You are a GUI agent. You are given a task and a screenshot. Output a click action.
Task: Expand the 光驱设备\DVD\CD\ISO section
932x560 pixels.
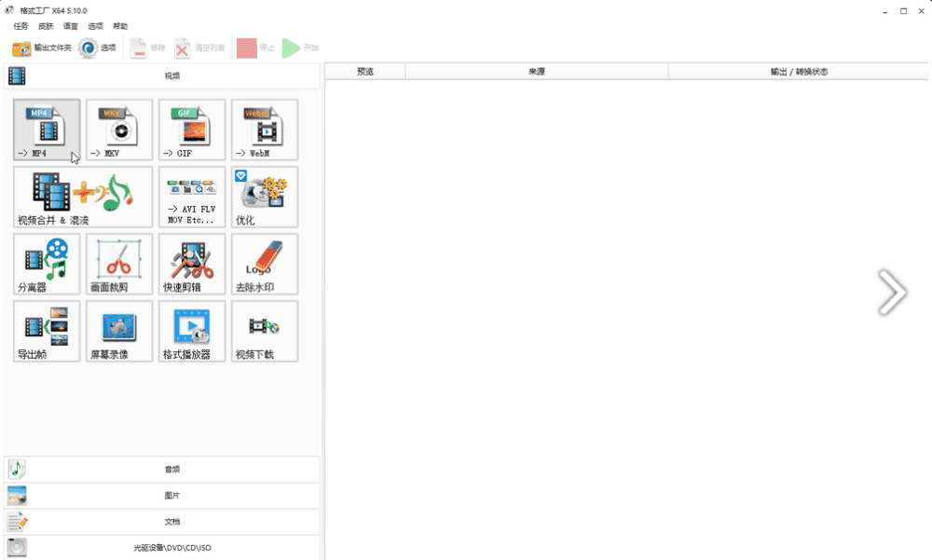click(162, 548)
